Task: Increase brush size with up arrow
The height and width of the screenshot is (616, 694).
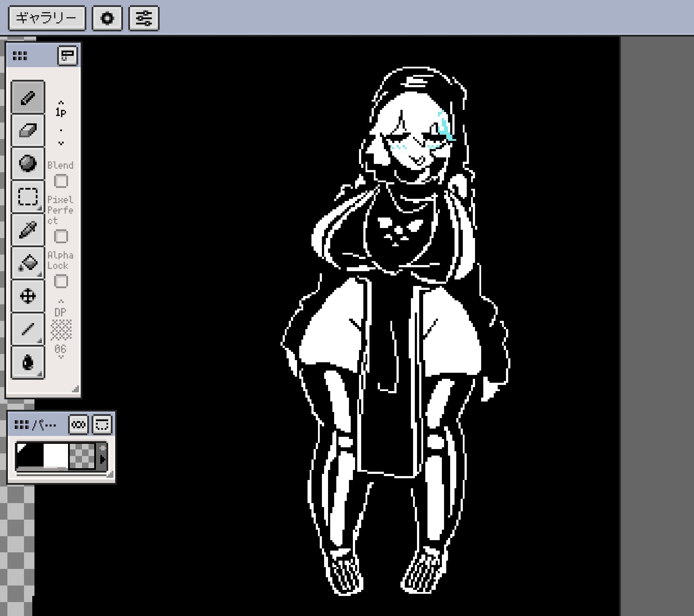Action: [61, 102]
